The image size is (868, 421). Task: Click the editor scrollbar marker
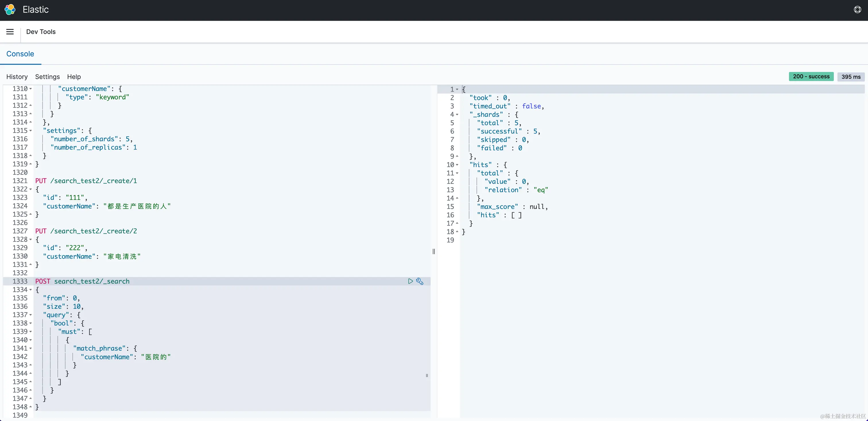(x=427, y=375)
